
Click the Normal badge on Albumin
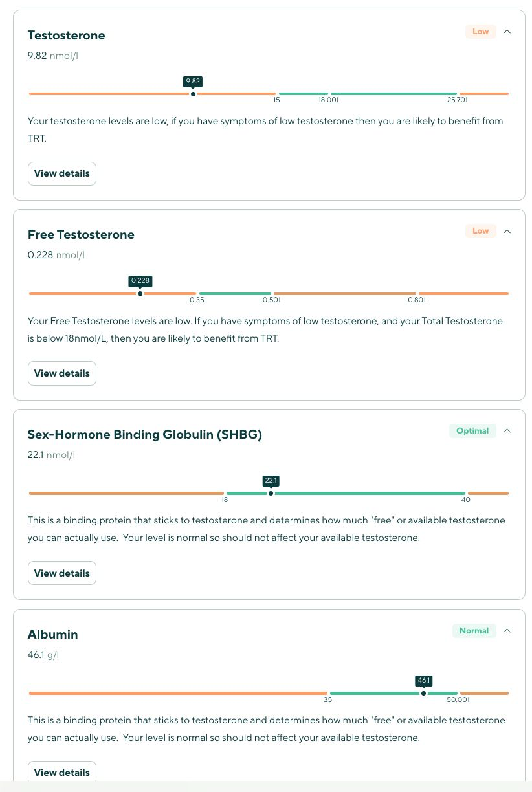click(474, 631)
